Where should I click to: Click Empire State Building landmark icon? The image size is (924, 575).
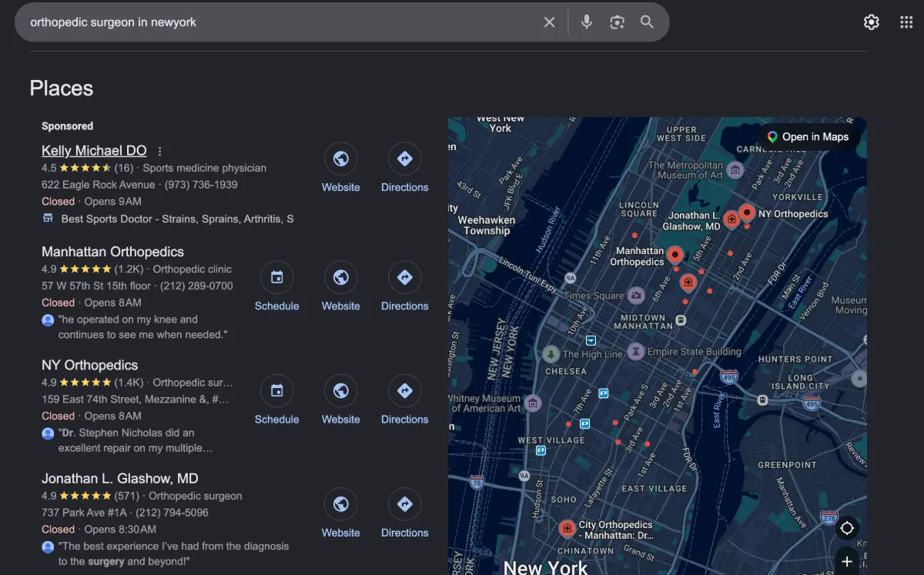coord(635,352)
